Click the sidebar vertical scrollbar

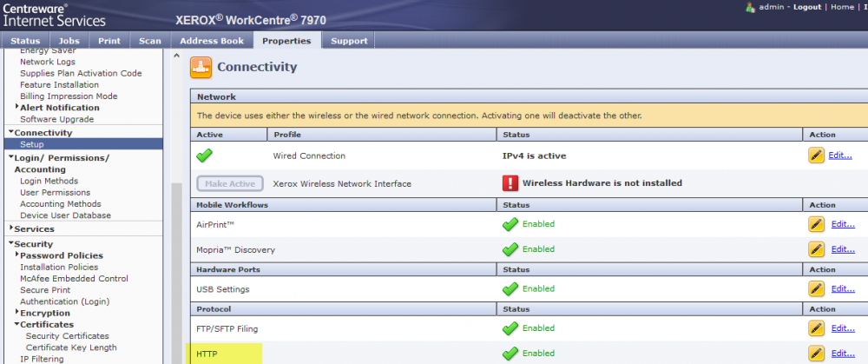point(175,261)
